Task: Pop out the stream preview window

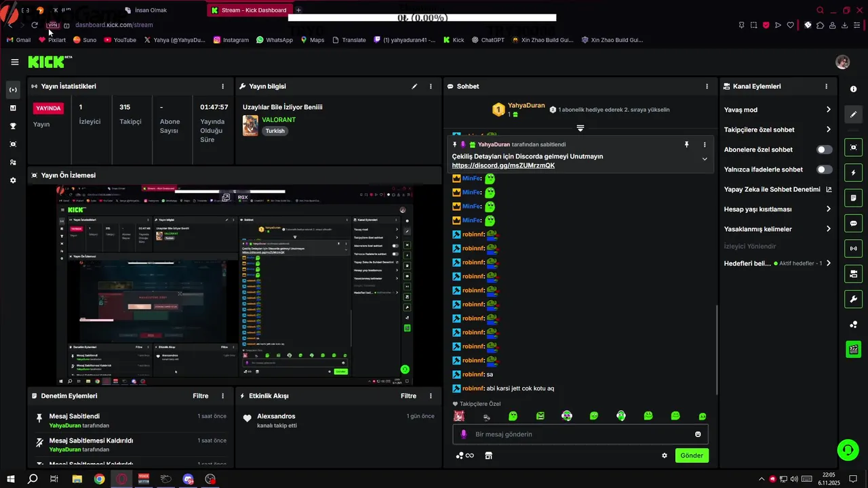Action: pyautogui.click(x=226, y=197)
